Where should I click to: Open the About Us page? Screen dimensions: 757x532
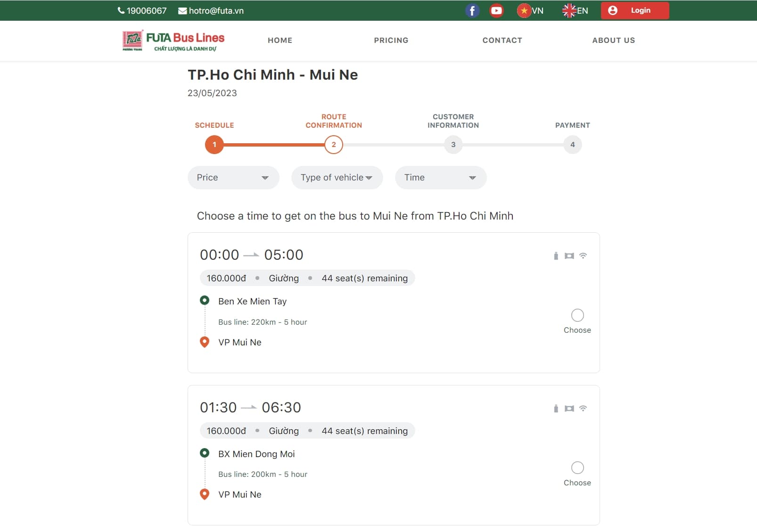click(x=613, y=41)
